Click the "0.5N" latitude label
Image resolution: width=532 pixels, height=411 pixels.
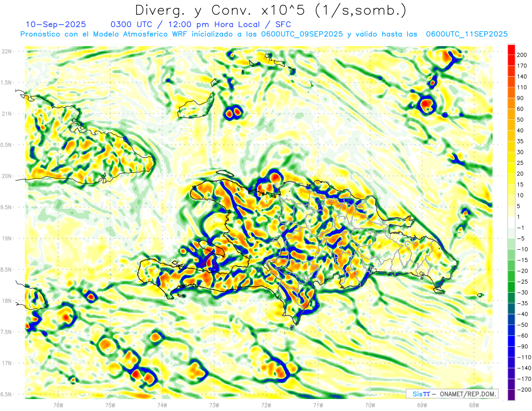[x=7, y=145]
